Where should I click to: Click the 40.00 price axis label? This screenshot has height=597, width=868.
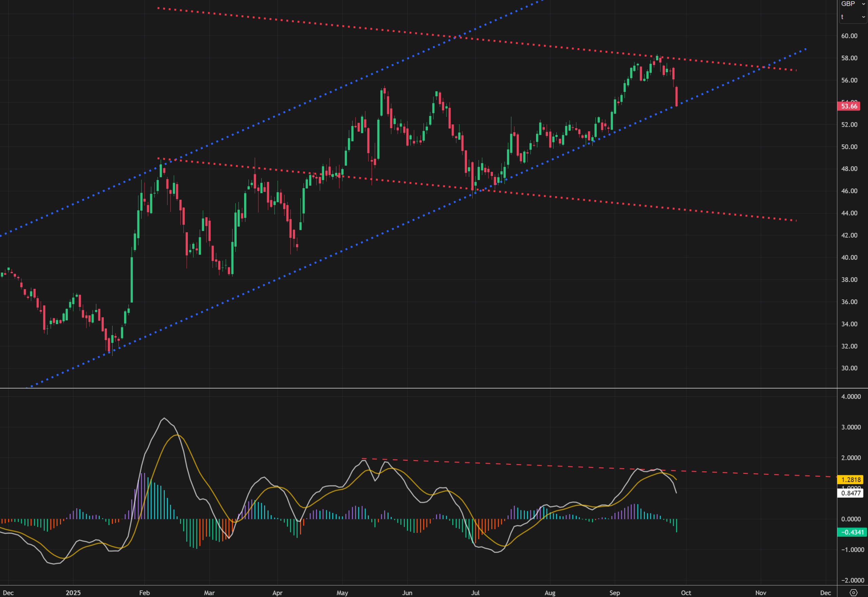click(x=849, y=257)
